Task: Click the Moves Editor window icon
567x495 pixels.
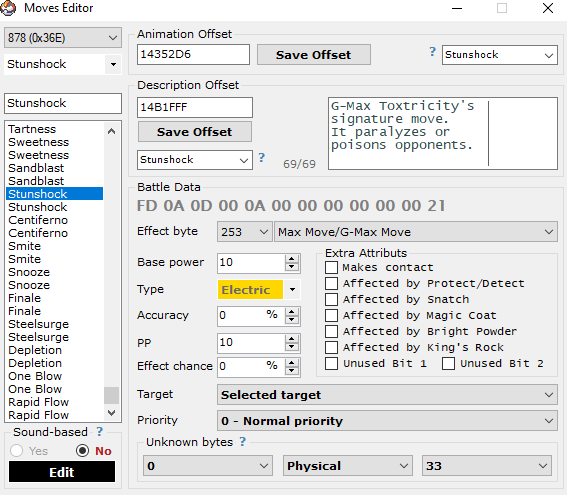Action: tap(8, 8)
